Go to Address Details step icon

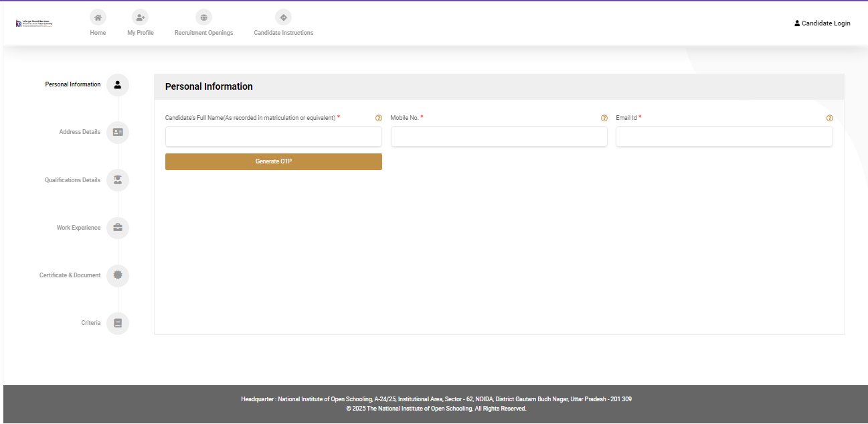118,133
